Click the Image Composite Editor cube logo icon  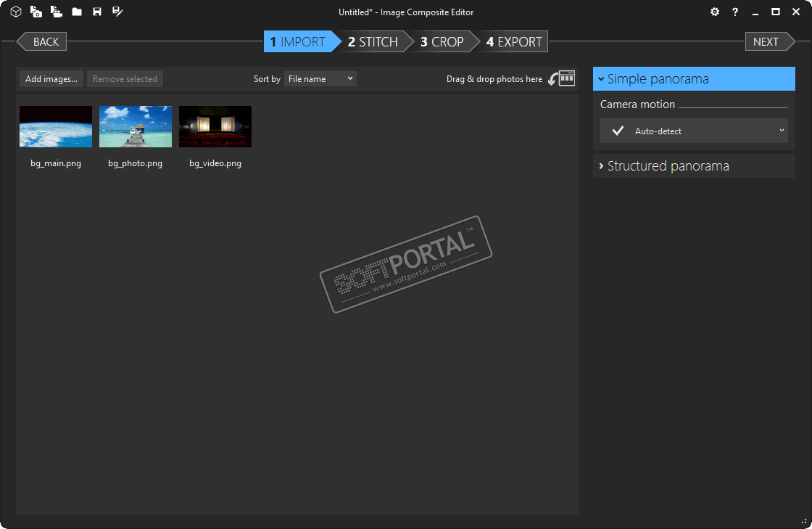pyautogui.click(x=16, y=12)
